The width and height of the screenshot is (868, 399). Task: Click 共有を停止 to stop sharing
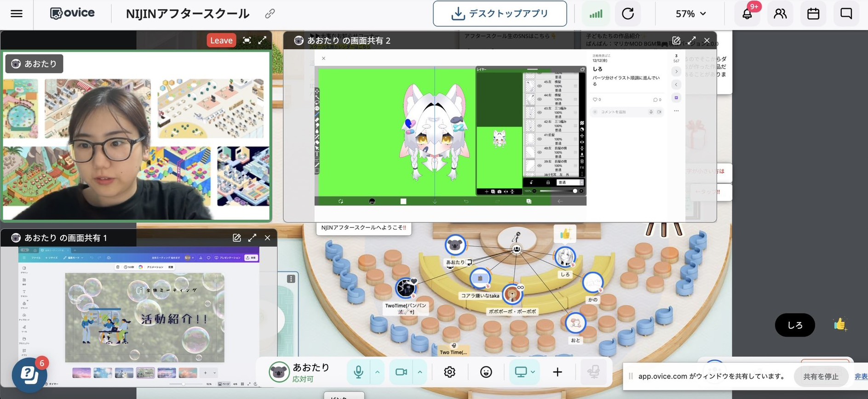point(821,376)
